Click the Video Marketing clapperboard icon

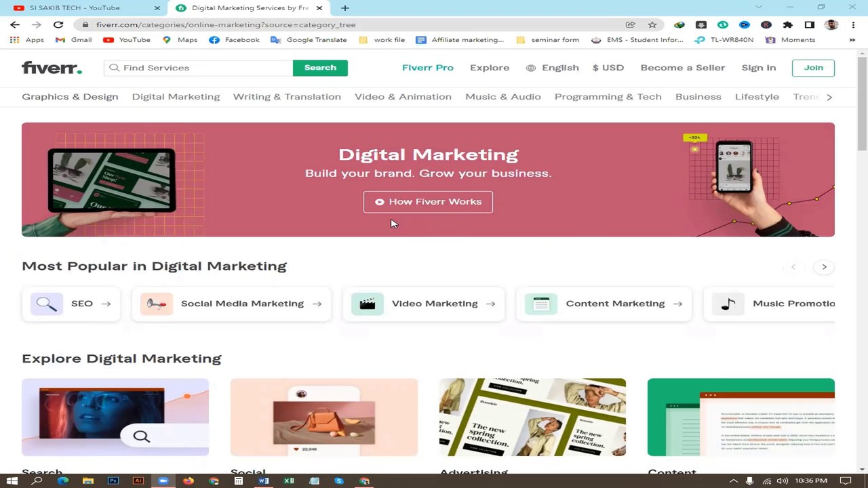click(368, 304)
